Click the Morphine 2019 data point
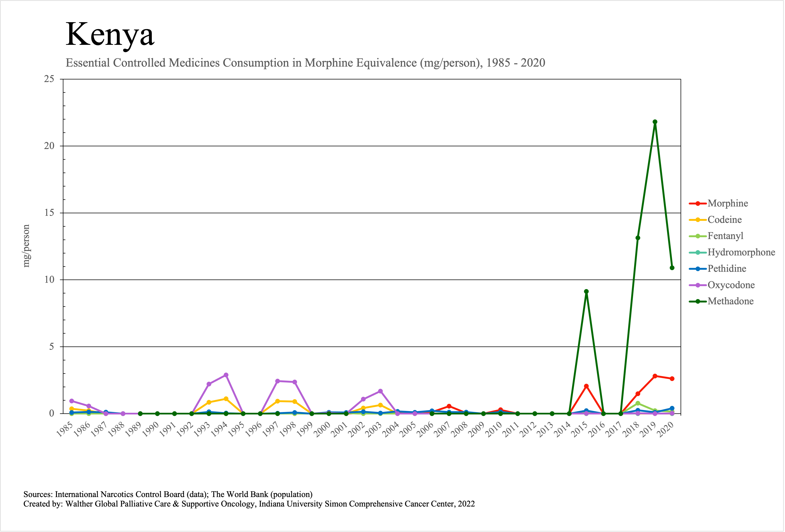Viewport: 785px width, 532px height. [x=655, y=376]
